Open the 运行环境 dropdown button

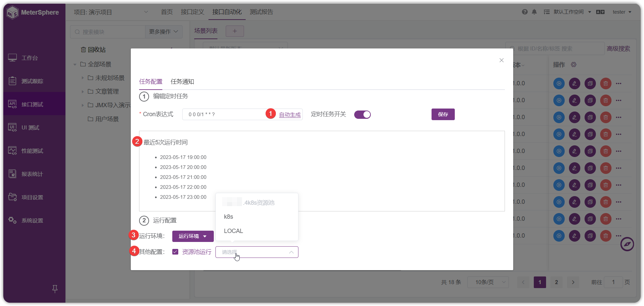[x=193, y=236]
